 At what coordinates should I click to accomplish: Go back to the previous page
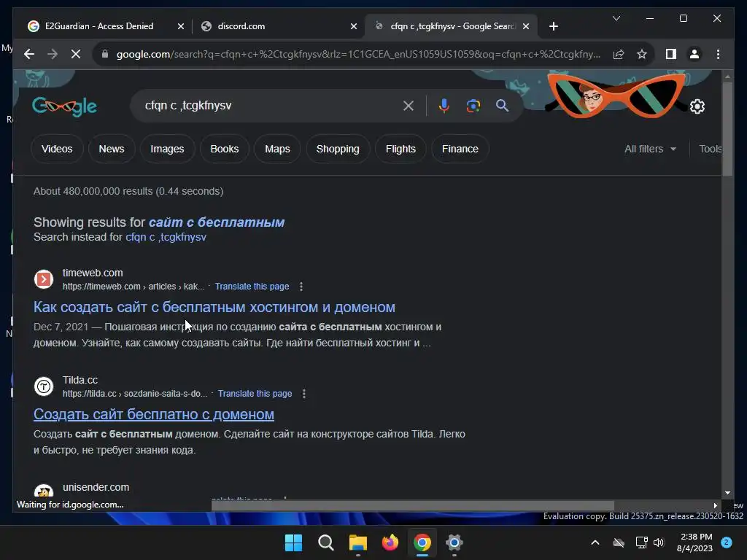29,54
